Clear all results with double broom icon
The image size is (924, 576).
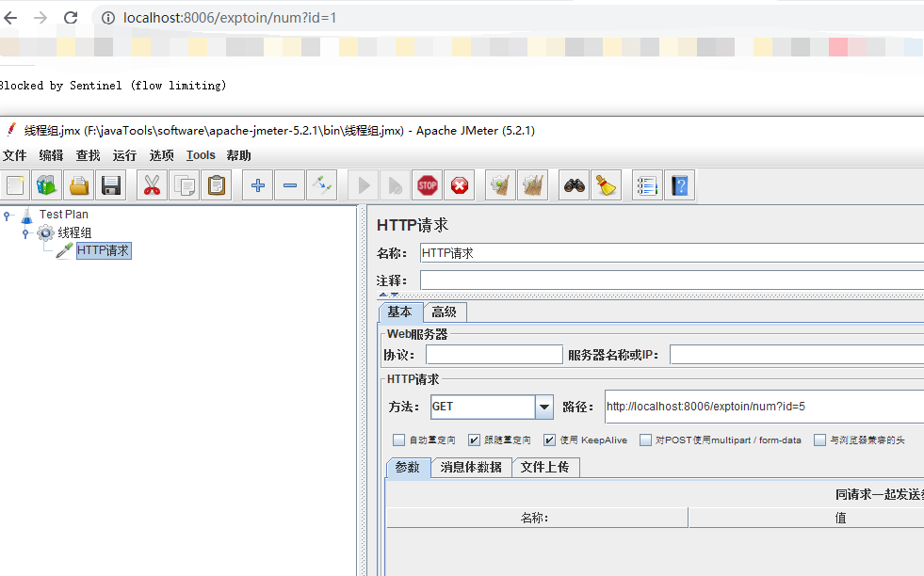(533, 185)
